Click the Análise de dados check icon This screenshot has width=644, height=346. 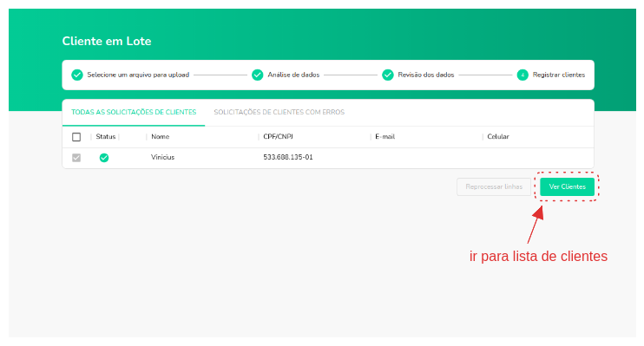pos(257,75)
